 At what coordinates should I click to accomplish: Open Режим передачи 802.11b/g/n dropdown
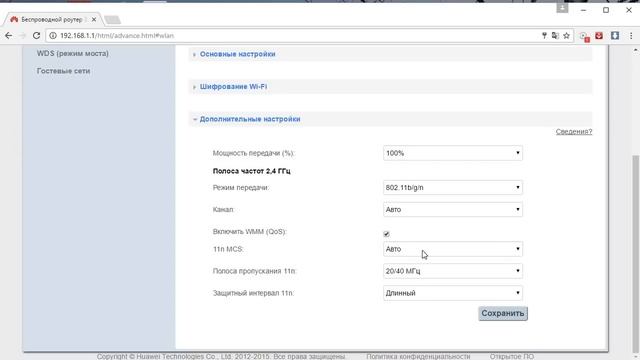(x=453, y=187)
